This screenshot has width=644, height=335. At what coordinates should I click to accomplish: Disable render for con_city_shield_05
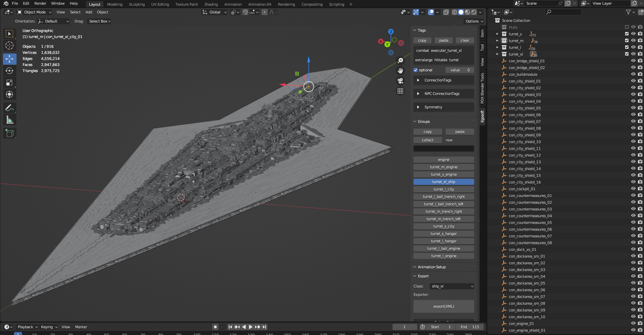pos(640,108)
